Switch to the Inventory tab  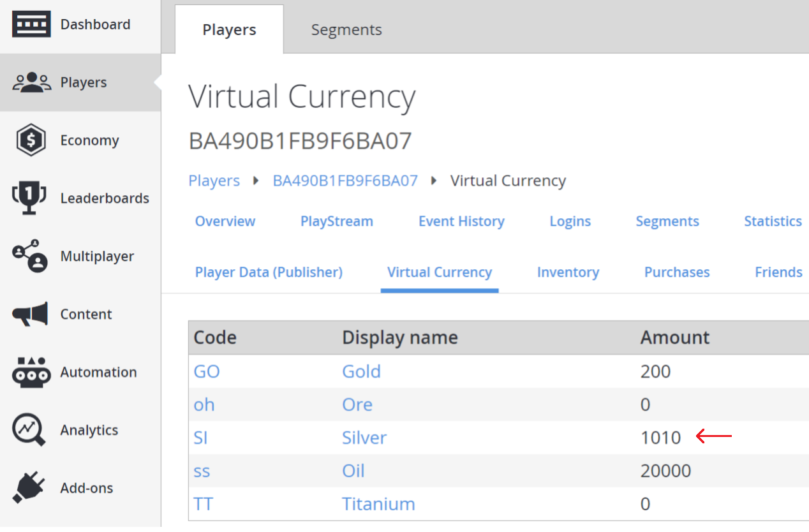click(x=568, y=272)
